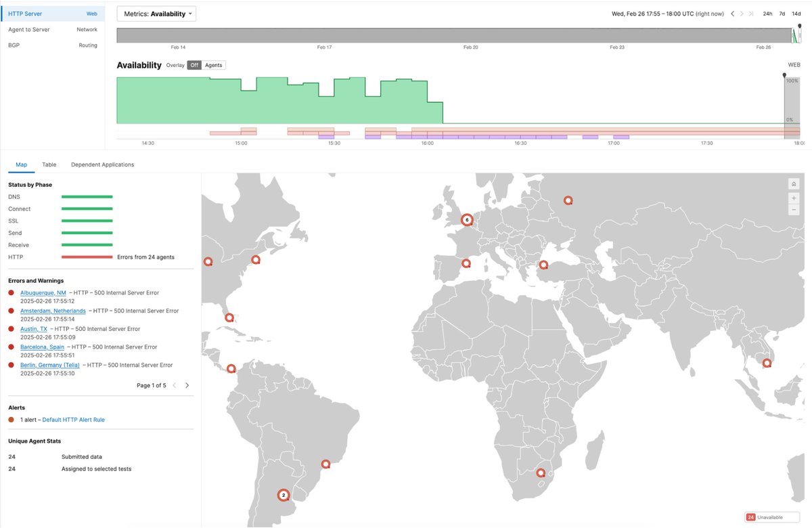Click orange alert dot beside 1 alert
The width and height of the screenshot is (812, 528).
12,420
